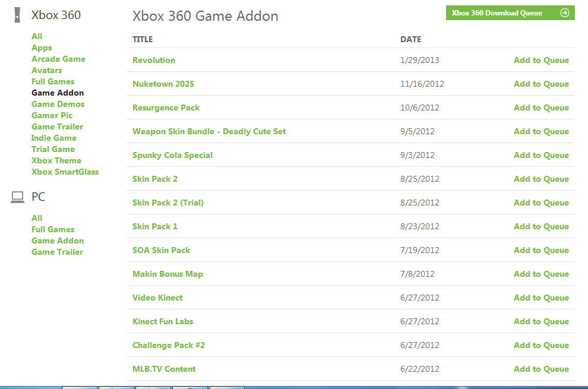Open the MLB.TV Content title
The width and height of the screenshot is (588, 389).
(x=164, y=369)
